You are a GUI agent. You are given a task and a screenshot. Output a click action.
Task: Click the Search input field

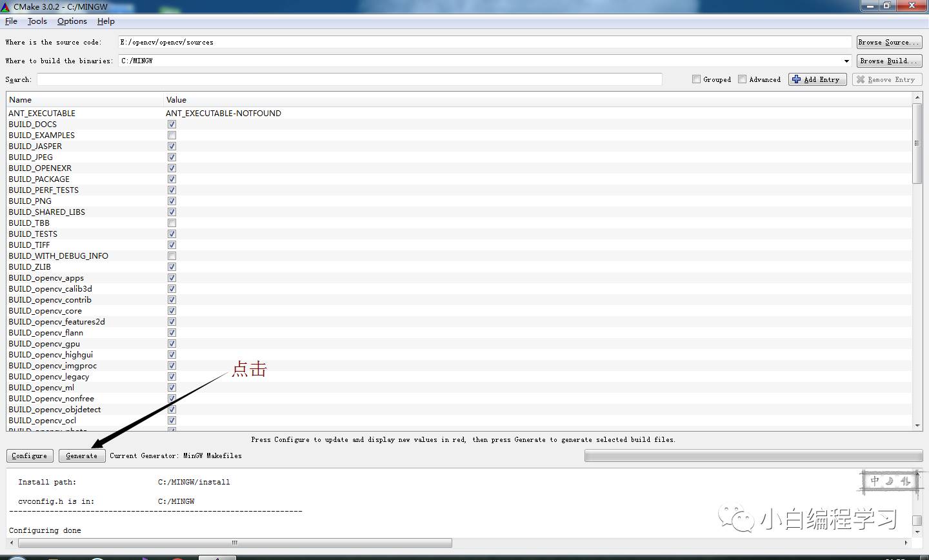tap(349, 79)
